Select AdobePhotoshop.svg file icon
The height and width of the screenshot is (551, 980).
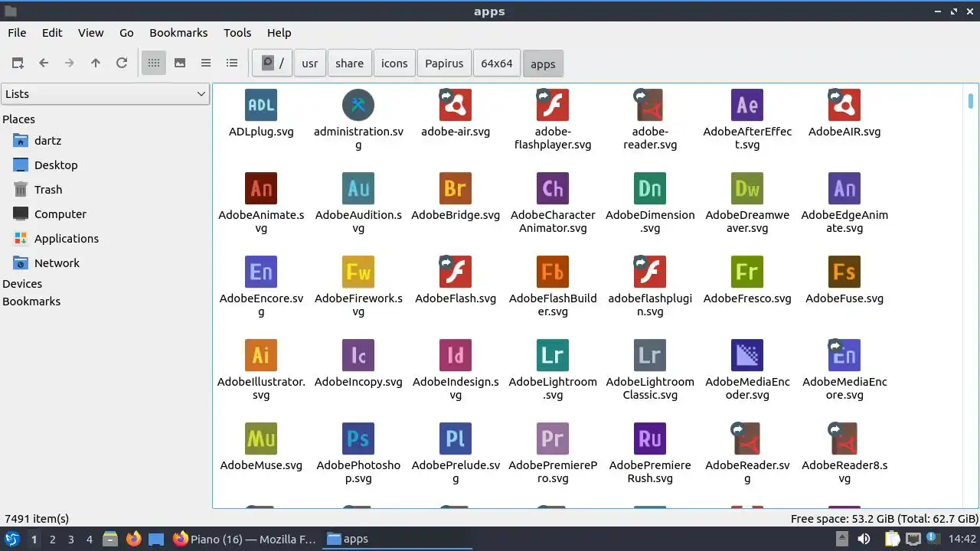pyautogui.click(x=358, y=439)
